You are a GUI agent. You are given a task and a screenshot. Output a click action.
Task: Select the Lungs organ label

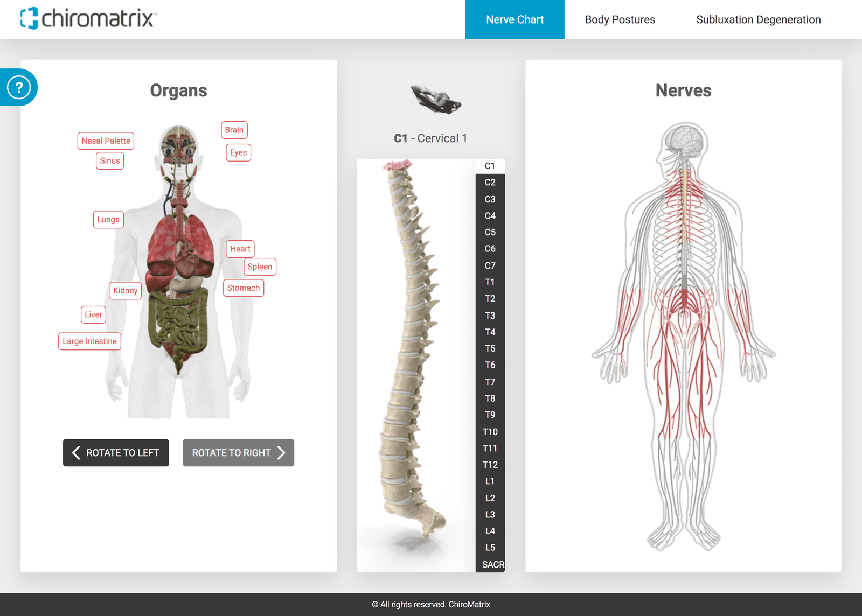[x=108, y=219]
